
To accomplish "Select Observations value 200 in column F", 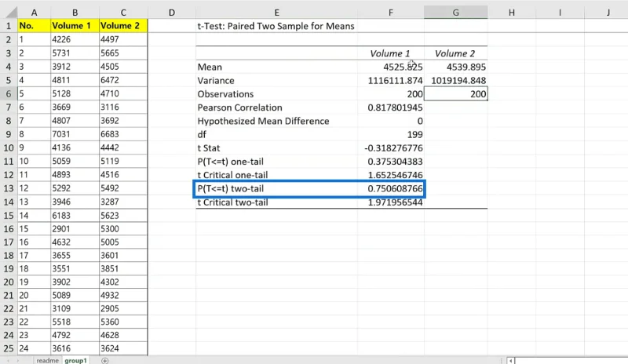I will (391, 94).
